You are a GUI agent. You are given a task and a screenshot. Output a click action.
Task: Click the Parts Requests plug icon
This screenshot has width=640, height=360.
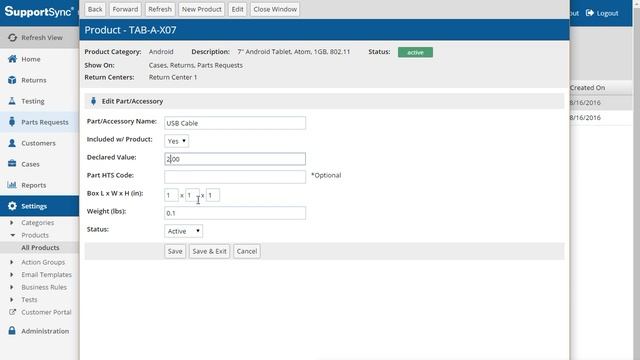(x=12, y=122)
